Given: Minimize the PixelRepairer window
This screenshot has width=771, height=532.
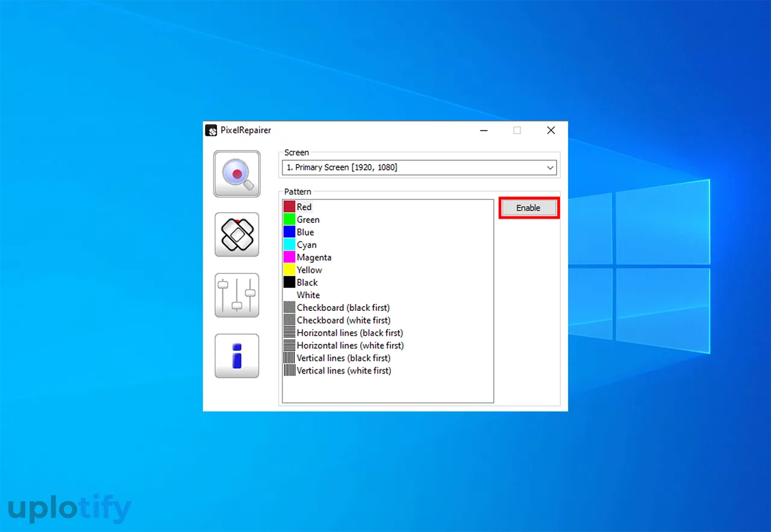Looking at the screenshot, I should (x=484, y=131).
